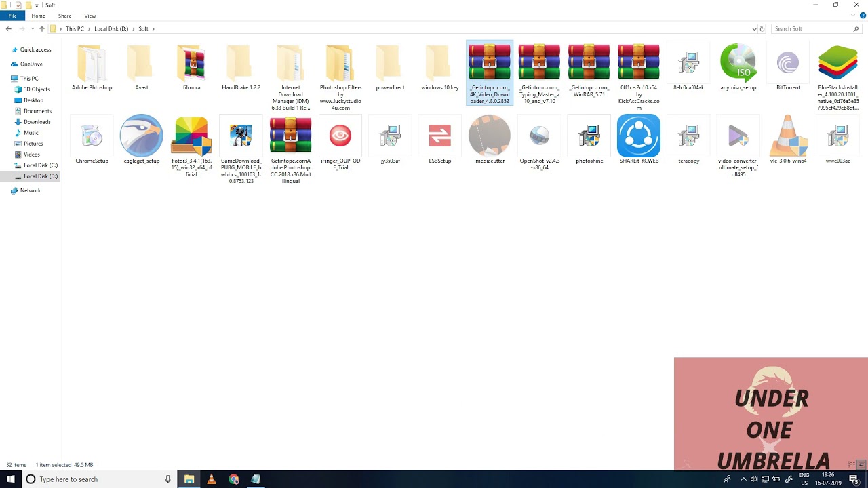Screen dimensions: 868x488
Task: Select the ChromeSetup file
Action: [x=92, y=141]
